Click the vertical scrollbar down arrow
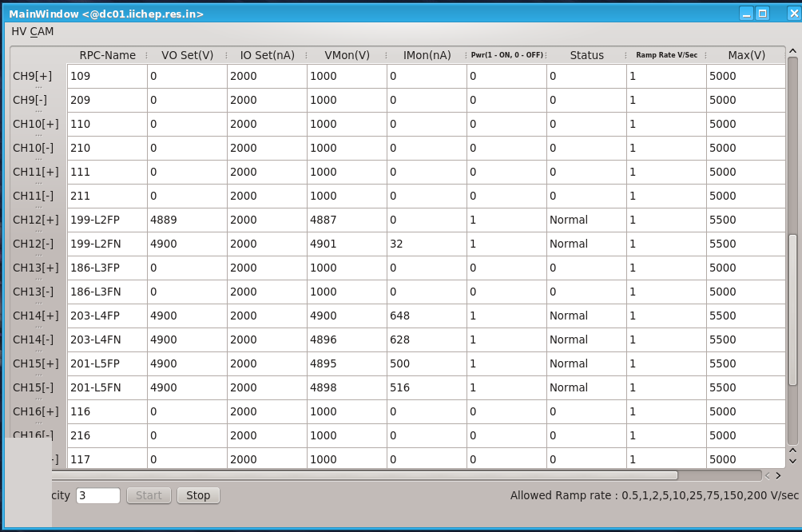This screenshot has height=532, width=802. tap(792, 461)
